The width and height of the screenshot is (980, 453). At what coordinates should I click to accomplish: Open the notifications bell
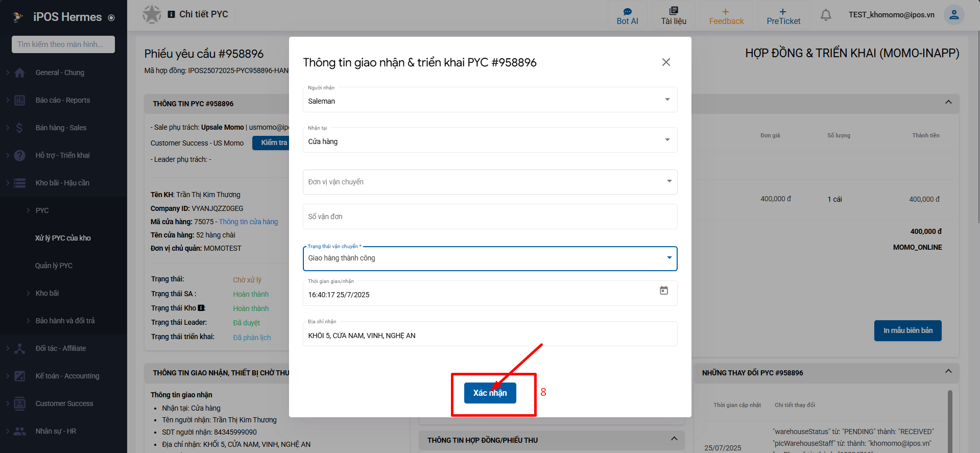(825, 15)
